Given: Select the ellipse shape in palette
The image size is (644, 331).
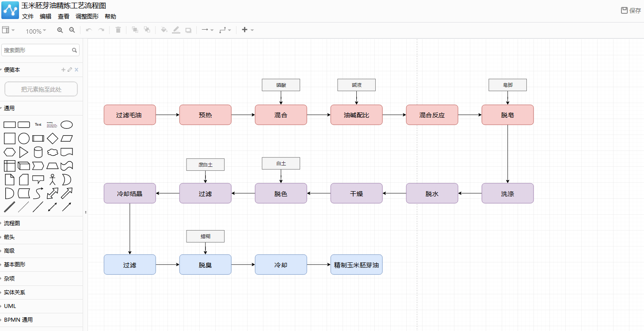Looking at the screenshot, I should pyautogui.click(x=67, y=125).
